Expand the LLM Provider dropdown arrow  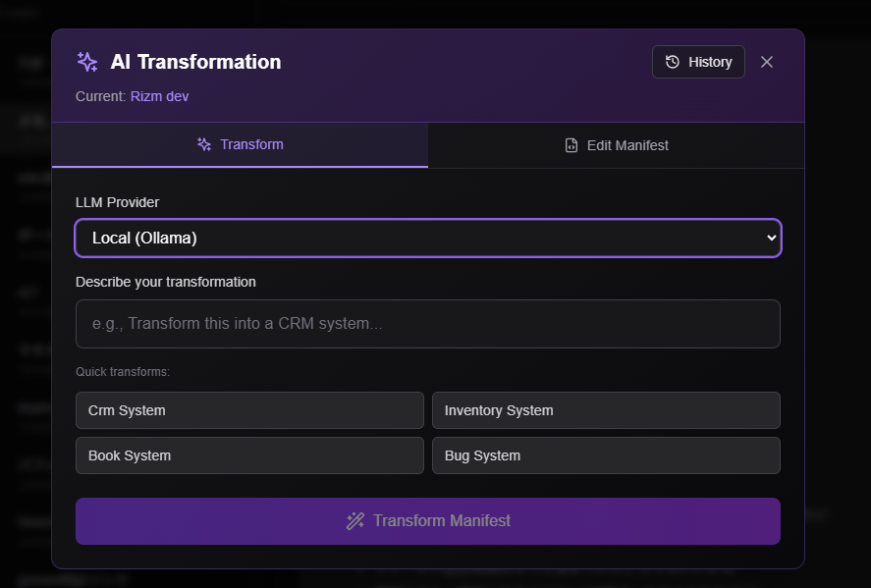point(771,238)
